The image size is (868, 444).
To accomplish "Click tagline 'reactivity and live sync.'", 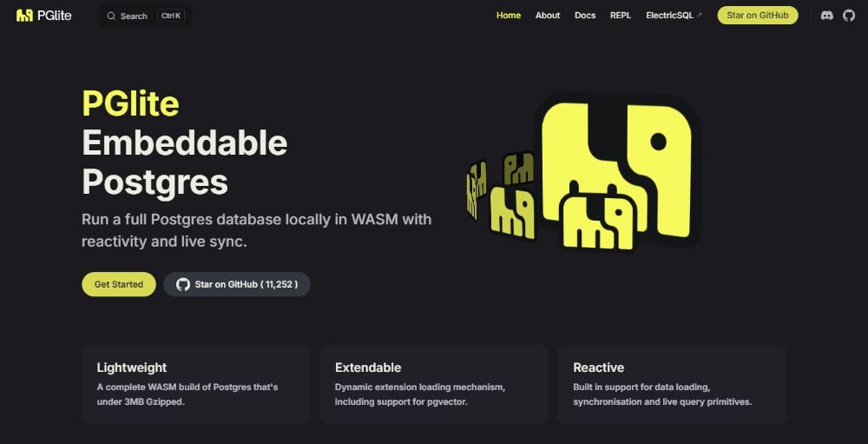I will click(x=164, y=242).
